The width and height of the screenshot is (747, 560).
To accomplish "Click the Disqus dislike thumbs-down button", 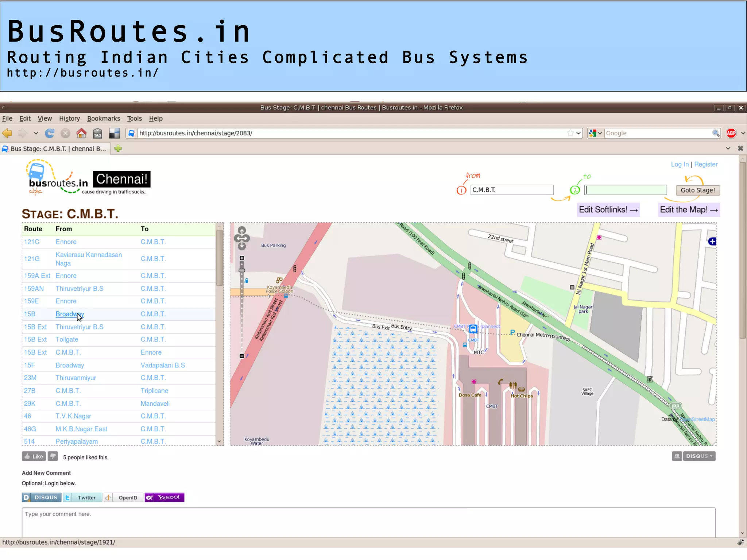I will [53, 456].
